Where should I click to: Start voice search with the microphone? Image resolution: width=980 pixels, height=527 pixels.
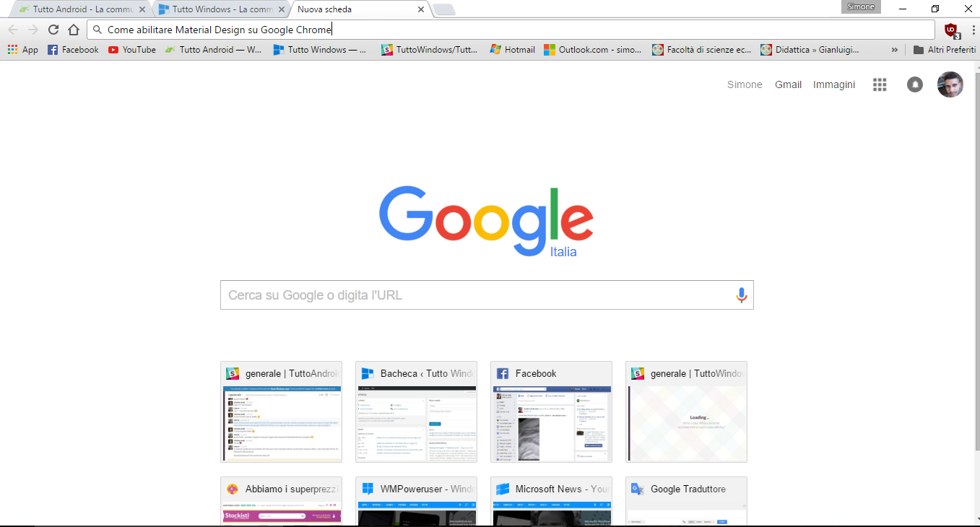click(741, 295)
